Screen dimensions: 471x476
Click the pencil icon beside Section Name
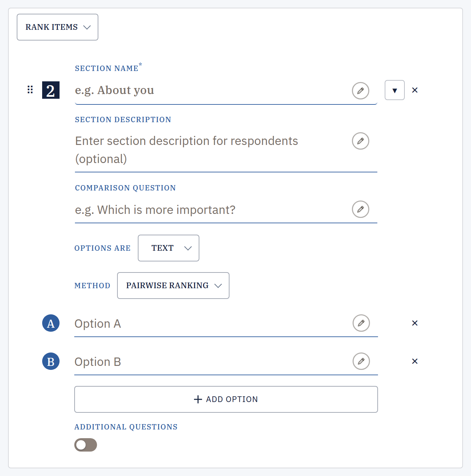tap(360, 91)
